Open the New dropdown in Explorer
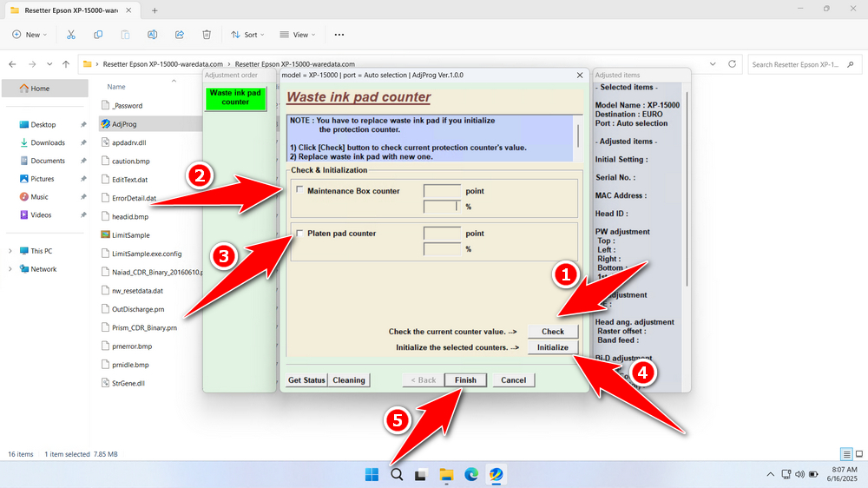868x488 pixels. pyautogui.click(x=30, y=35)
